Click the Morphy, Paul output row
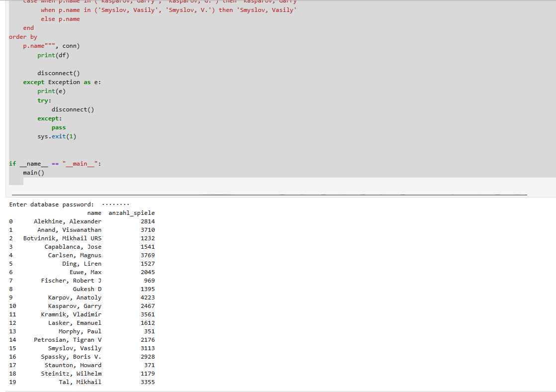Image resolution: width=556 pixels, height=392 pixels. 80,331
